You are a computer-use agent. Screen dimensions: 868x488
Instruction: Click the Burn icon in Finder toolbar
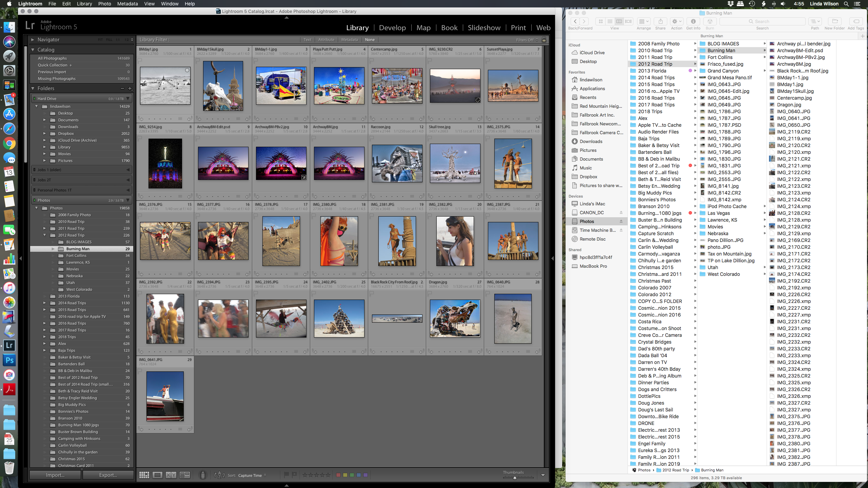[x=710, y=21]
